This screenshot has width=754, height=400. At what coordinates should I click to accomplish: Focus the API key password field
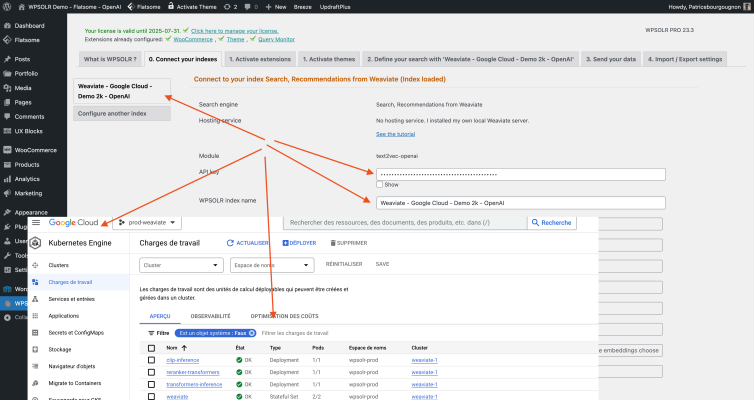[521, 175]
